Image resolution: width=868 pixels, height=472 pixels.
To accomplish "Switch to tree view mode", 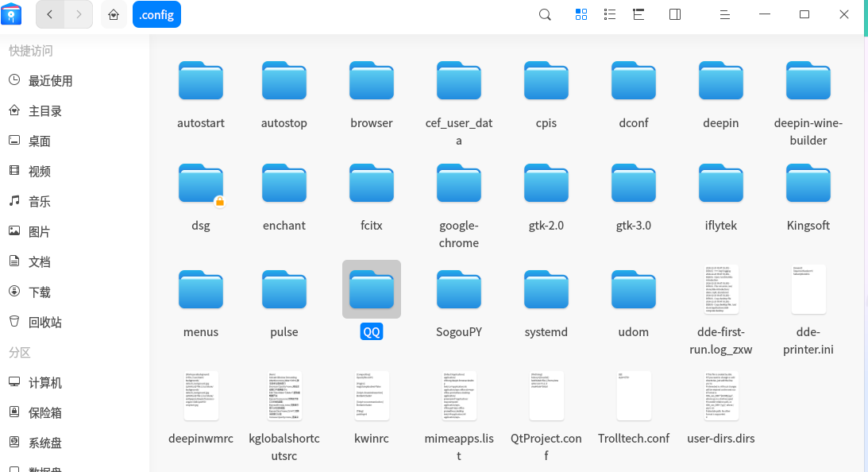I will (638, 14).
